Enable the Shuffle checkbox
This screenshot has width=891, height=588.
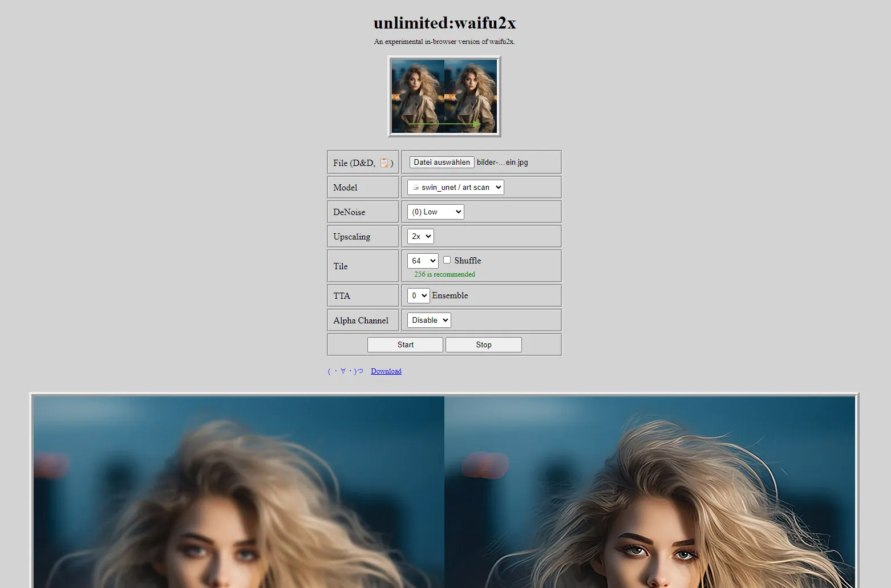pyautogui.click(x=447, y=260)
